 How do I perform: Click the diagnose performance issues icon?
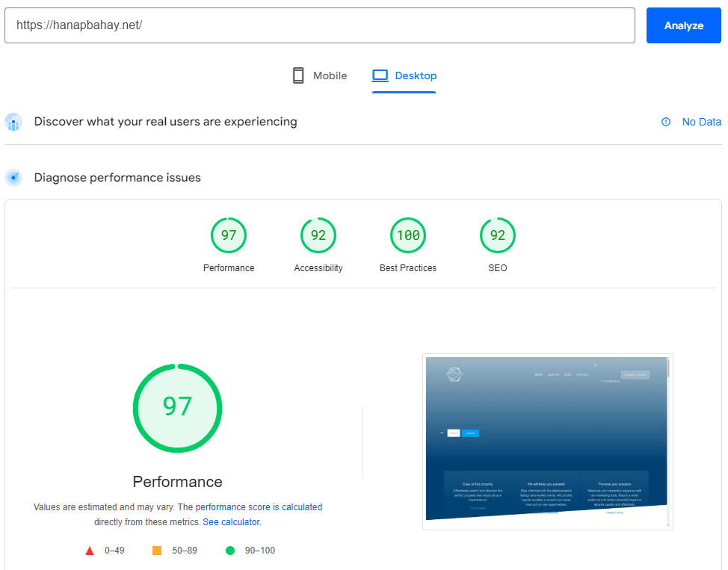(13, 178)
